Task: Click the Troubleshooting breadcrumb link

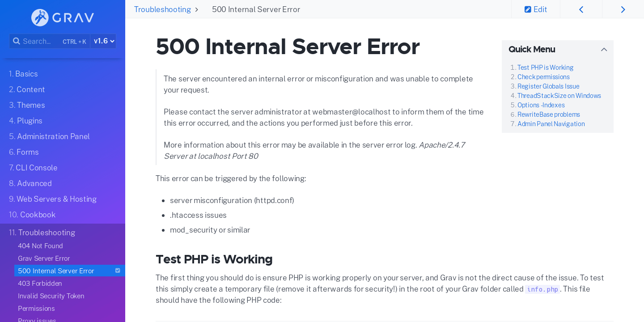Action: pyautogui.click(x=162, y=9)
